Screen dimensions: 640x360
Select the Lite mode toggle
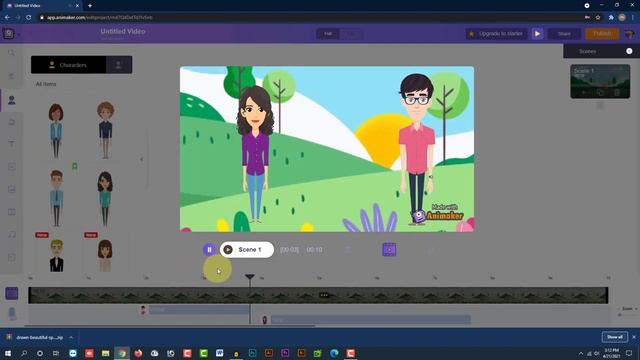click(x=351, y=34)
